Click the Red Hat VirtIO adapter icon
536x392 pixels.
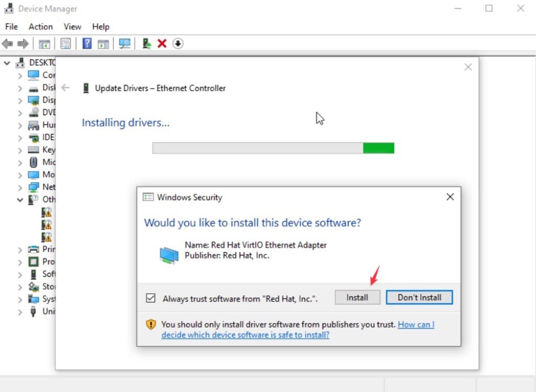[x=169, y=254]
